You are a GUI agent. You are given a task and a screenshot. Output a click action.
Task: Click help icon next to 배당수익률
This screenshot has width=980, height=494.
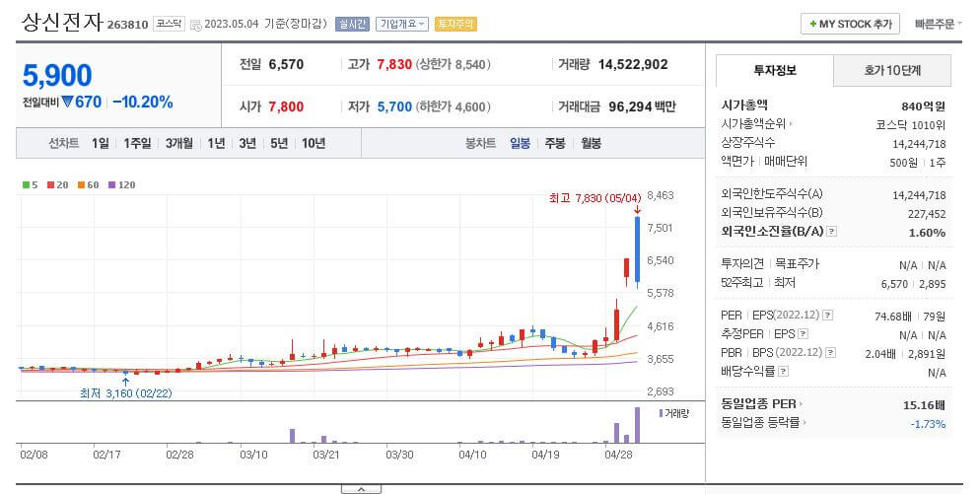(x=783, y=372)
